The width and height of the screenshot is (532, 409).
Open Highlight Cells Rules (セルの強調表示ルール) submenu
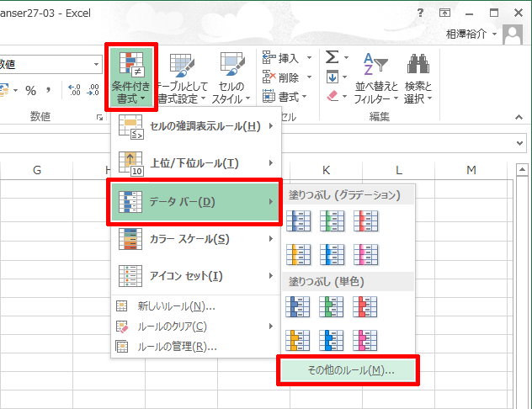click(196, 126)
